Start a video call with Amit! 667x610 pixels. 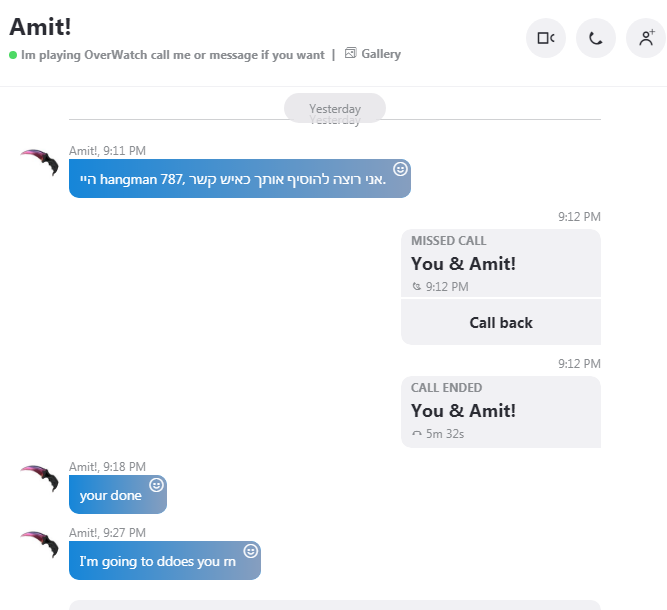pos(546,38)
